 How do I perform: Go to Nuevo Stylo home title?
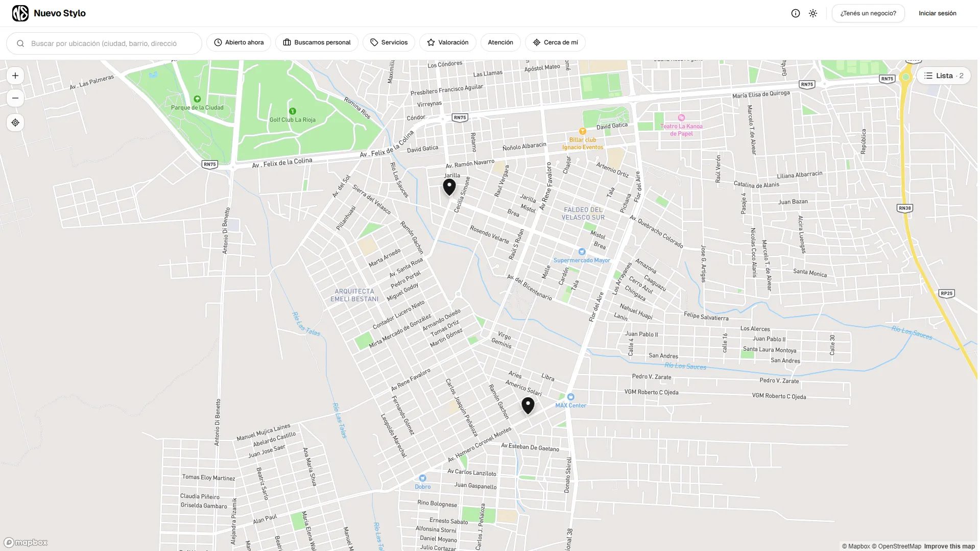tap(60, 13)
